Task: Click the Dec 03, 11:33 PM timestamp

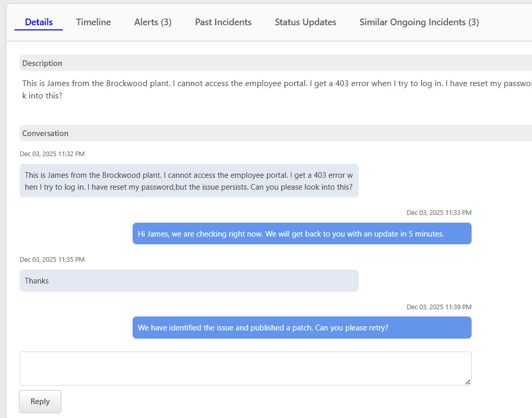Action: pyautogui.click(x=439, y=212)
